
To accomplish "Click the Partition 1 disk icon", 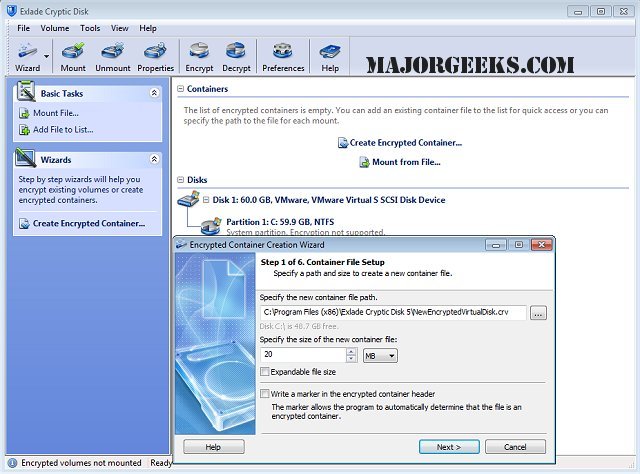I will tap(211, 226).
